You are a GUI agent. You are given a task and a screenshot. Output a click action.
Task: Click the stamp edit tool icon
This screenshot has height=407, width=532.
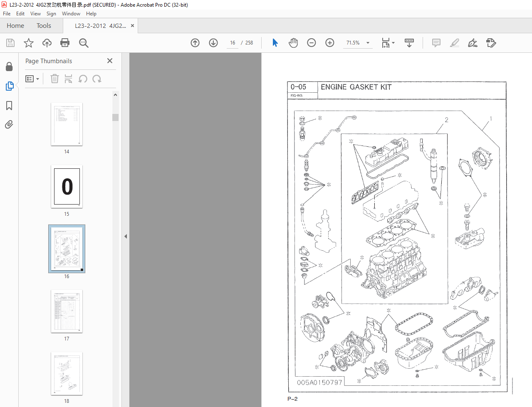coord(491,43)
